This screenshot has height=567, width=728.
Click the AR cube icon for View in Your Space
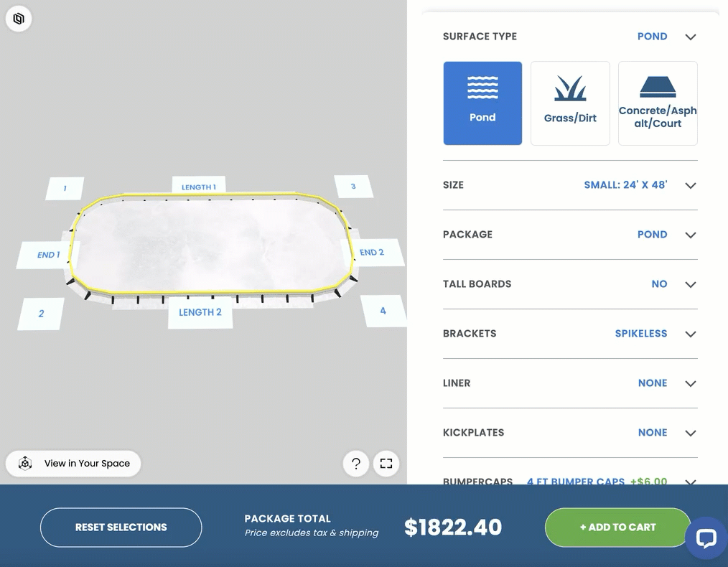coord(26,464)
